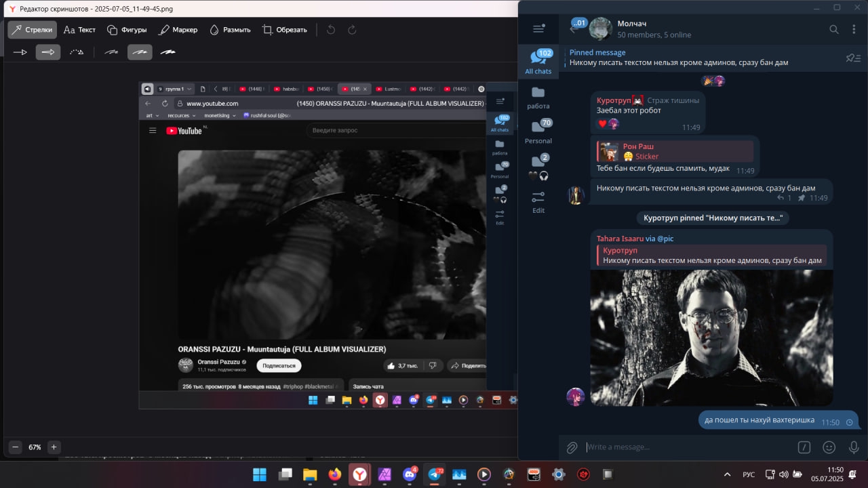This screenshot has width=868, height=488.
Task: Switch to Telegram on the taskbar
Action: (434, 474)
